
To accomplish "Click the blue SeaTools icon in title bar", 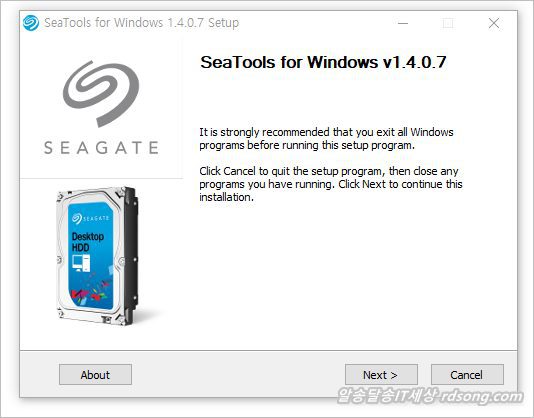I will pyautogui.click(x=31, y=23).
